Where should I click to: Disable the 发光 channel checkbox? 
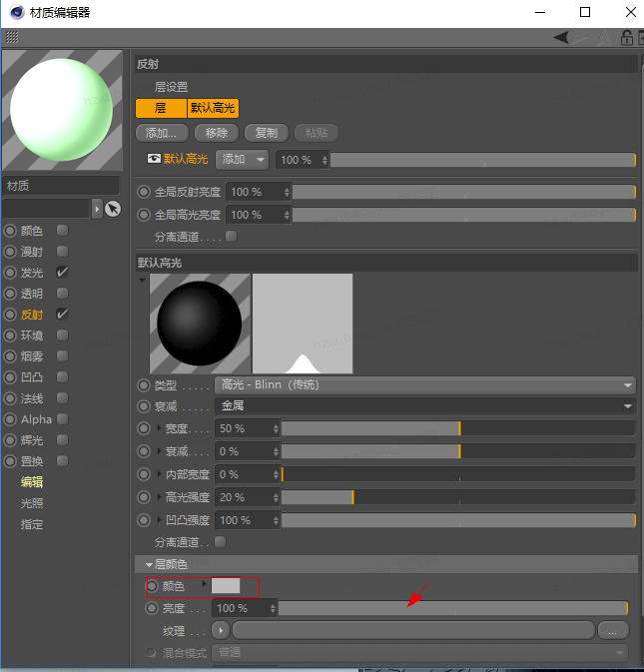62,273
